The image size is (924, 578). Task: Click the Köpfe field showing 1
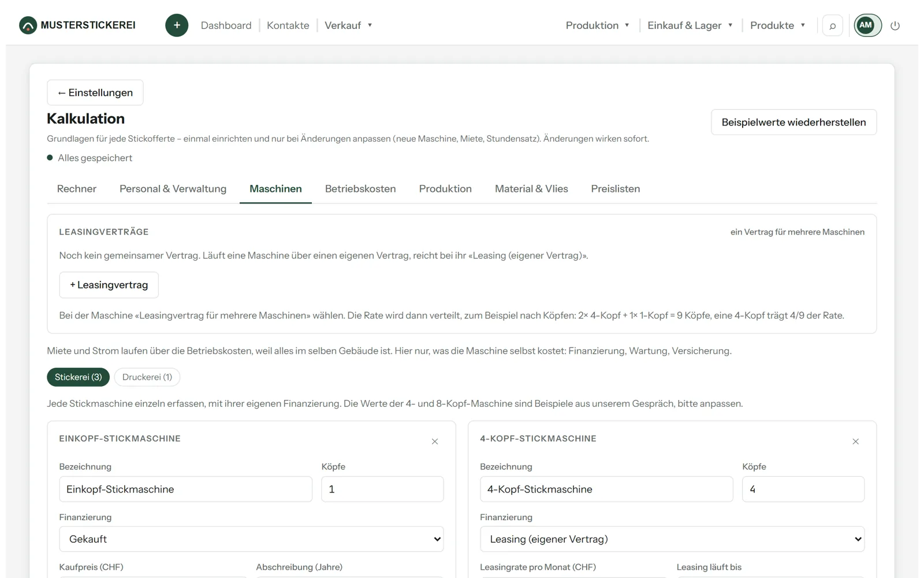coord(382,489)
